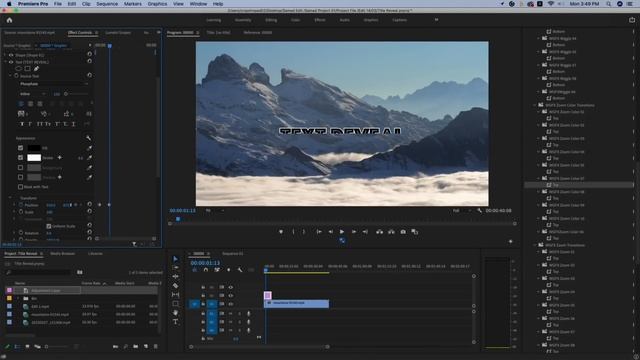Pick fill color with eyedropper
This screenshot has width=640, height=360.
[89, 148]
